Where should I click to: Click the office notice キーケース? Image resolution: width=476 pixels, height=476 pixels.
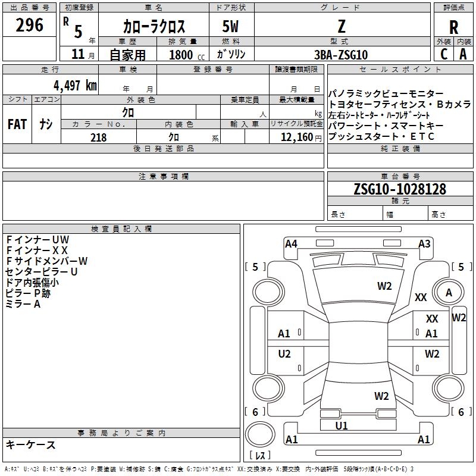tap(31, 444)
